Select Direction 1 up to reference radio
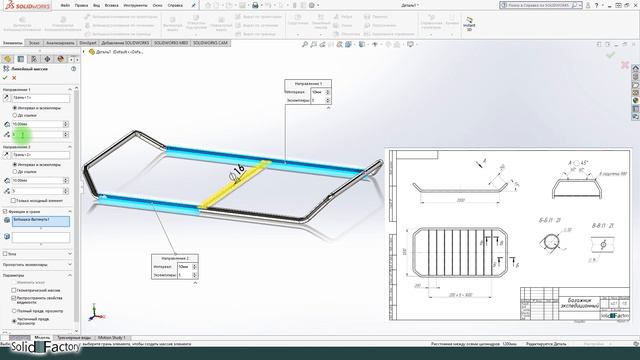640x360 pixels. 15,116
